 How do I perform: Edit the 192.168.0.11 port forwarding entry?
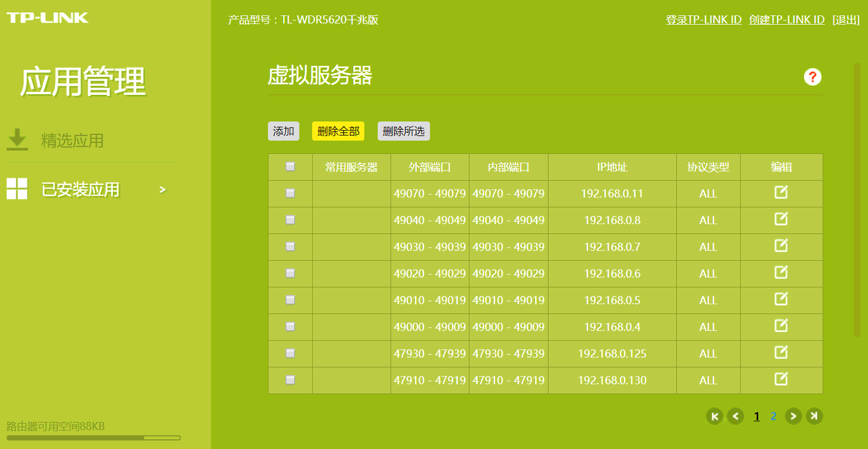click(781, 192)
